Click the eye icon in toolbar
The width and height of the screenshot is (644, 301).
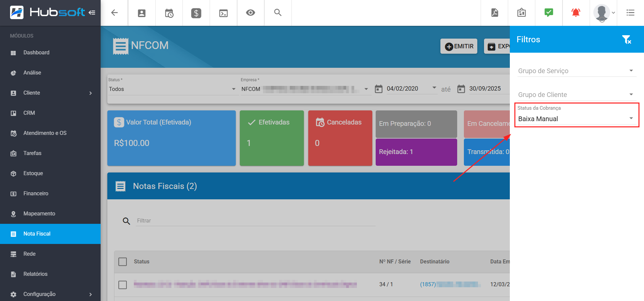click(x=251, y=13)
